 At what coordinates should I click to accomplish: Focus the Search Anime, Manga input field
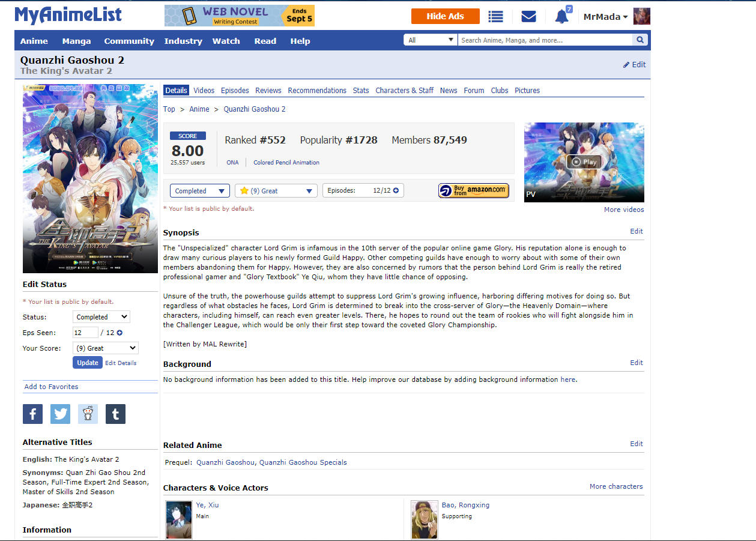click(545, 40)
